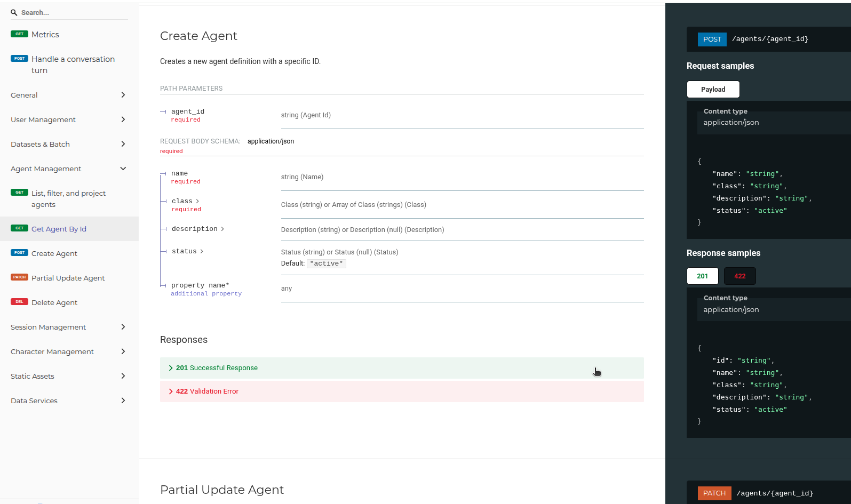Expand the status property details

pyautogui.click(x=201, y=252)
